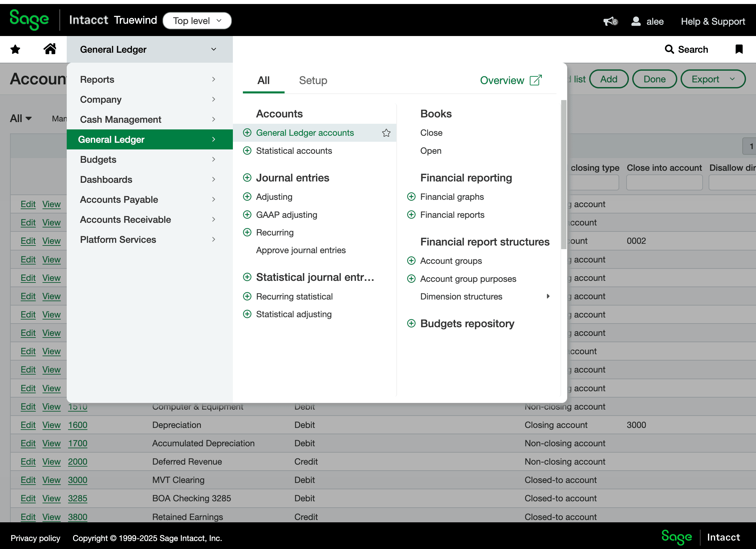Click the favorites star icon in the toolbar

click(x=15, y=49)
